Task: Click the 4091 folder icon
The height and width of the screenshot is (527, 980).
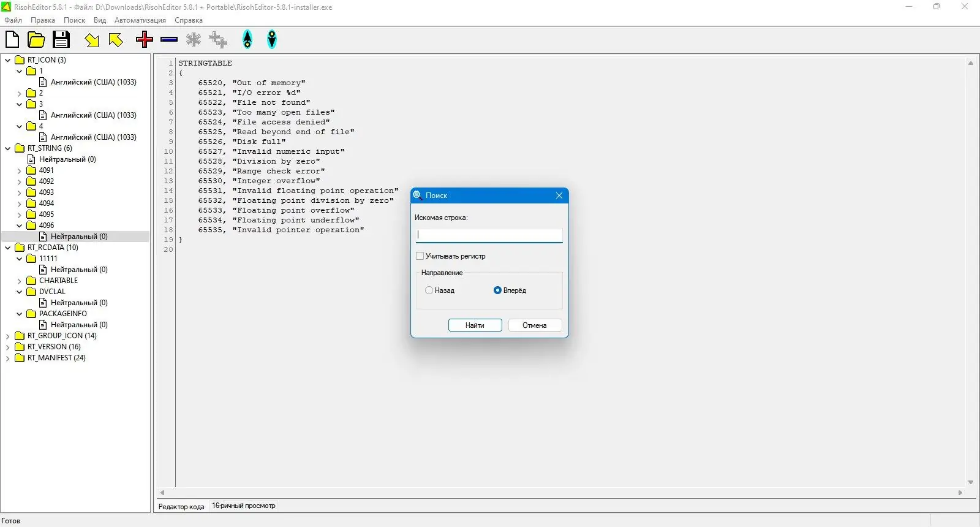Action: point(31,170)
